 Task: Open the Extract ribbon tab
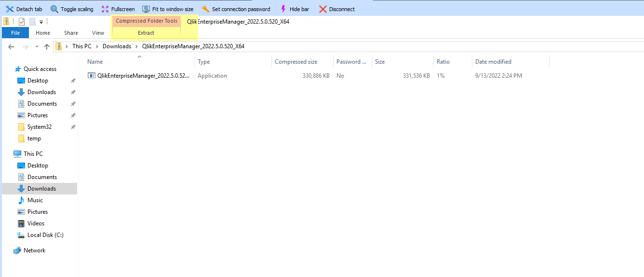[x=146, y=33]
